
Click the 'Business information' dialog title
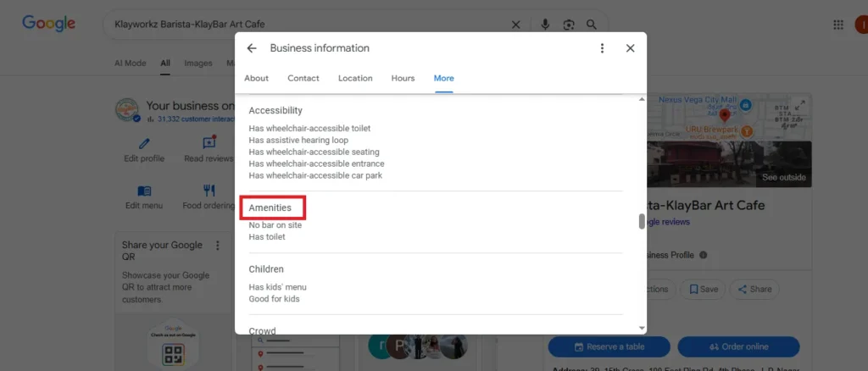(x=320, y=48)
